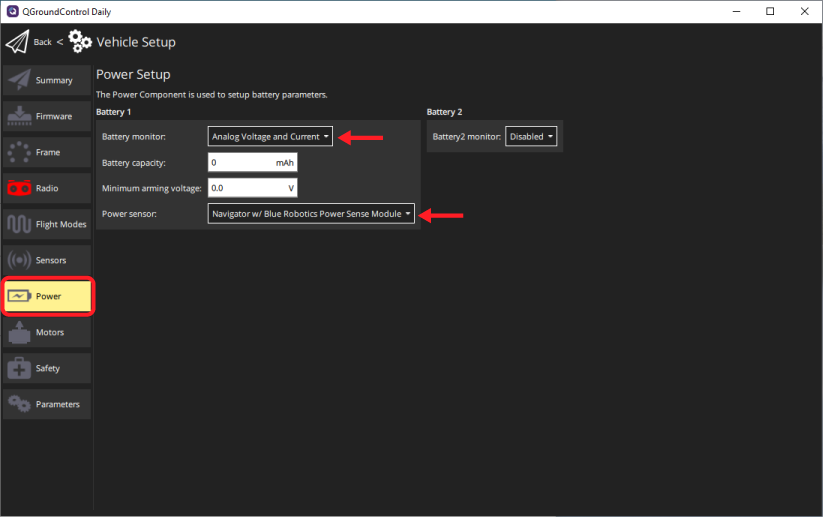Expand the Battery monitor dropdown
This screenshot has height=517, width=823.
270,137
